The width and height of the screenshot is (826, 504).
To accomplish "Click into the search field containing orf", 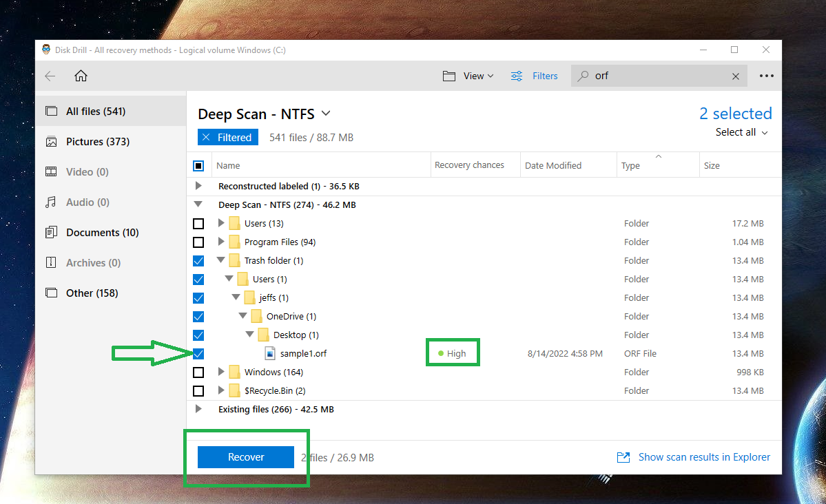I will 659,76.
